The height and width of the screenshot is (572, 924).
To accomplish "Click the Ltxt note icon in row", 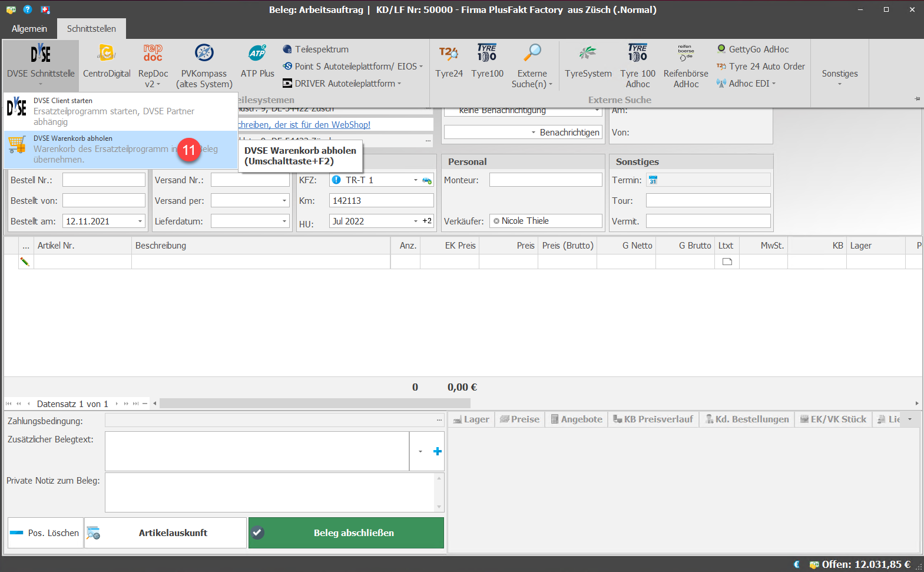I will [727, 262].
